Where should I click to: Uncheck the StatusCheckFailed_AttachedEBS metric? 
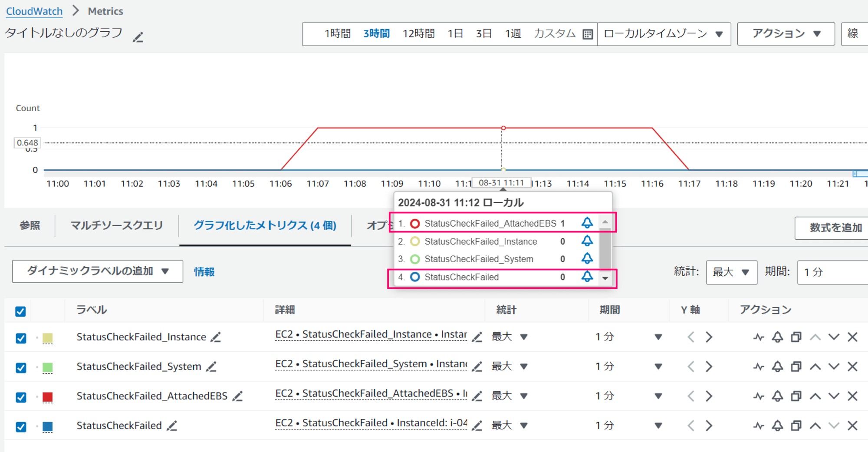(20, 397)
